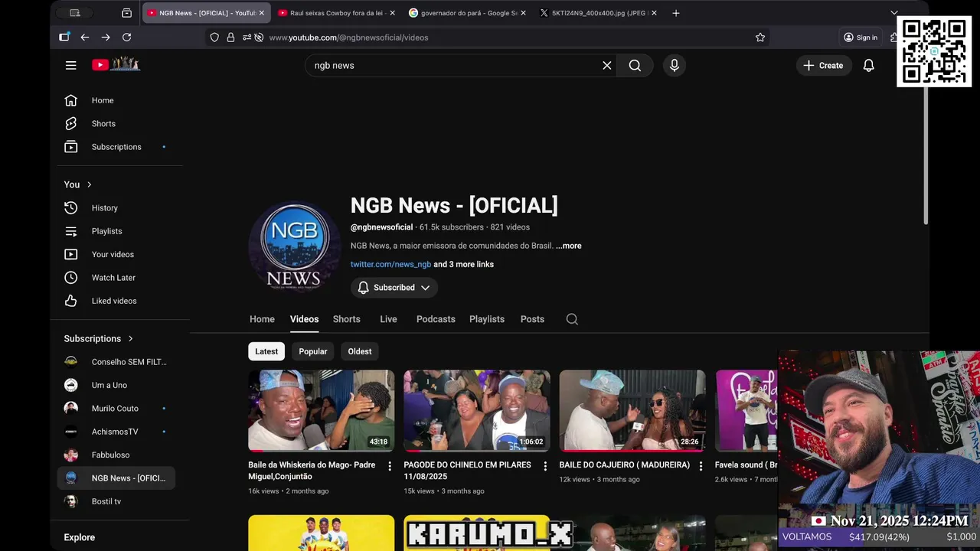Go forward with browser forward arrow
Viewport: 980px width, 551px height.
click(106, 37)
